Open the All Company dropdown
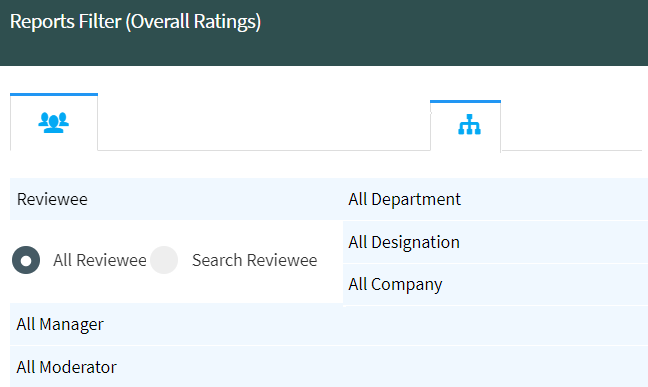The width and height of the screenshot is (648, 387). click(496, 284)
